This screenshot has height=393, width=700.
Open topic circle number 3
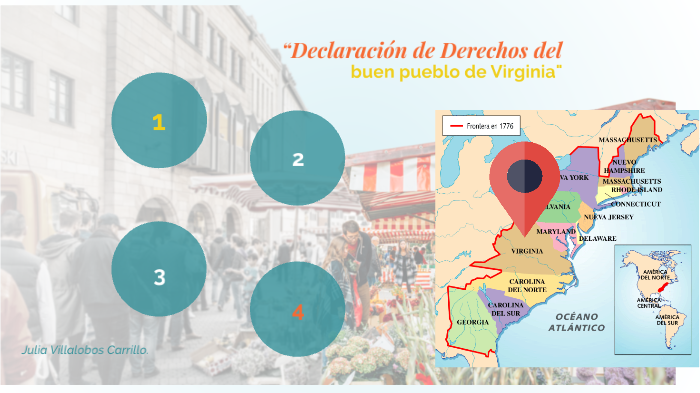tap(159, 269)
